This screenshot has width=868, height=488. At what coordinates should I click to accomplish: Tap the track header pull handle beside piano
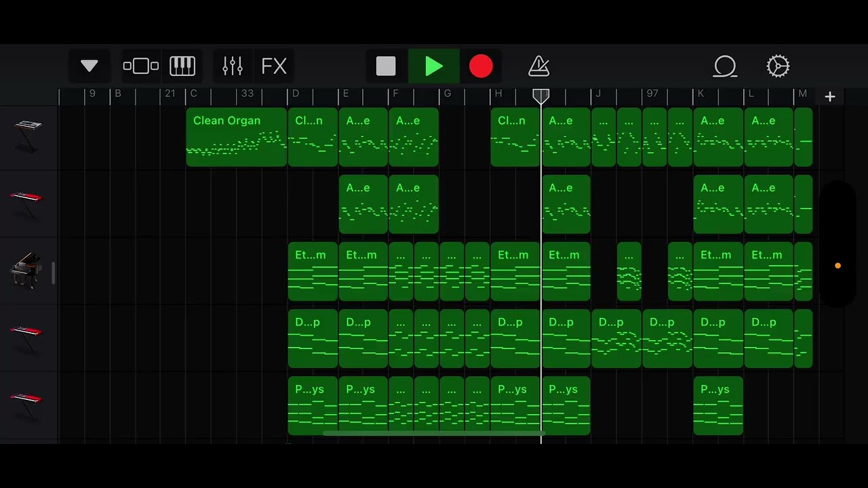[53, 272]
